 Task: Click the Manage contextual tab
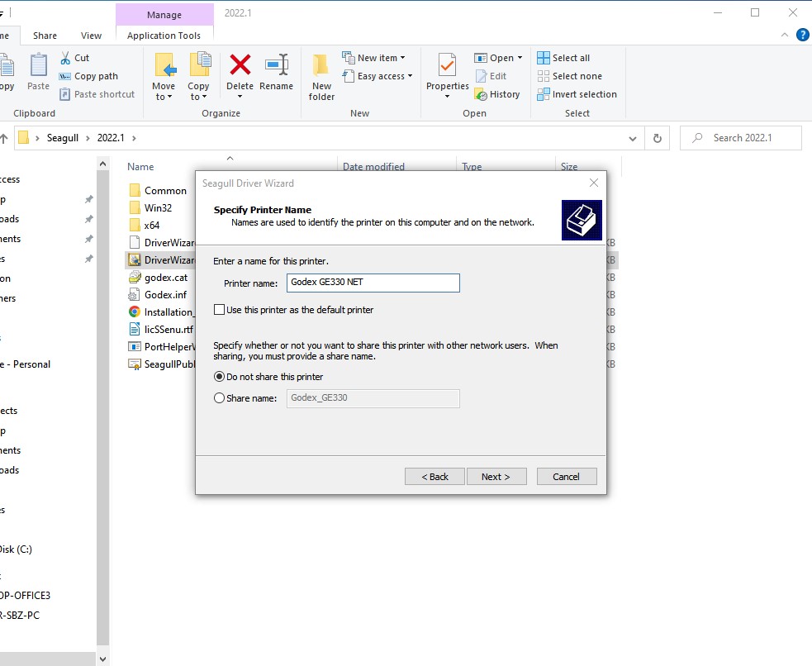point(164,15)
